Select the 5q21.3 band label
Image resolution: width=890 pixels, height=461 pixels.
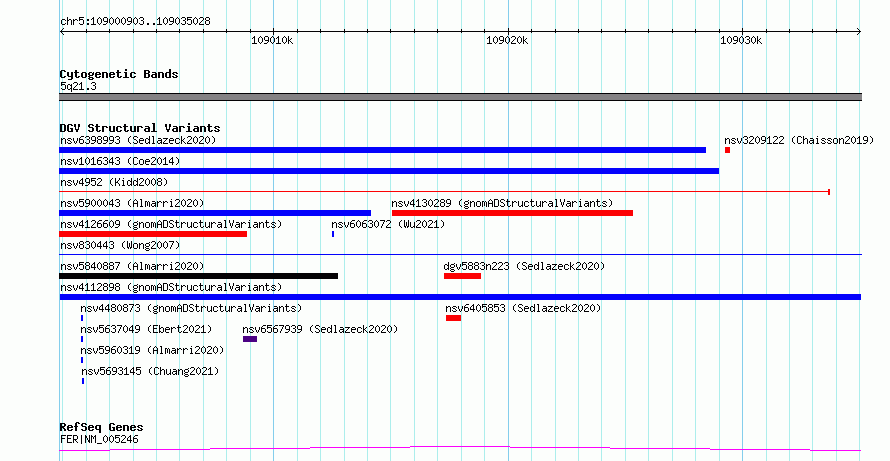point(78,86)
